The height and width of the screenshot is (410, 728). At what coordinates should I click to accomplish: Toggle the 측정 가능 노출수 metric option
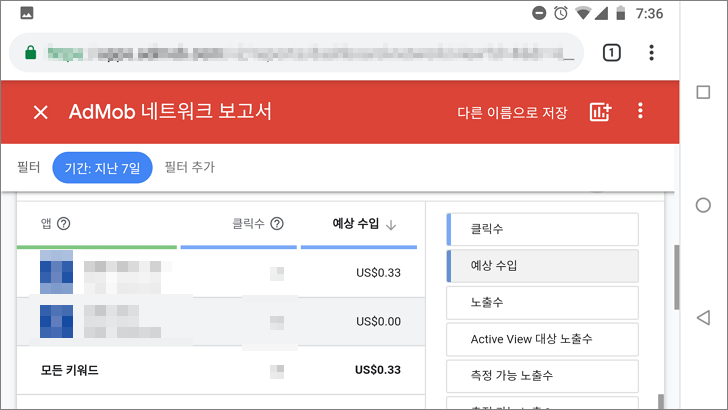coord(542,376)
